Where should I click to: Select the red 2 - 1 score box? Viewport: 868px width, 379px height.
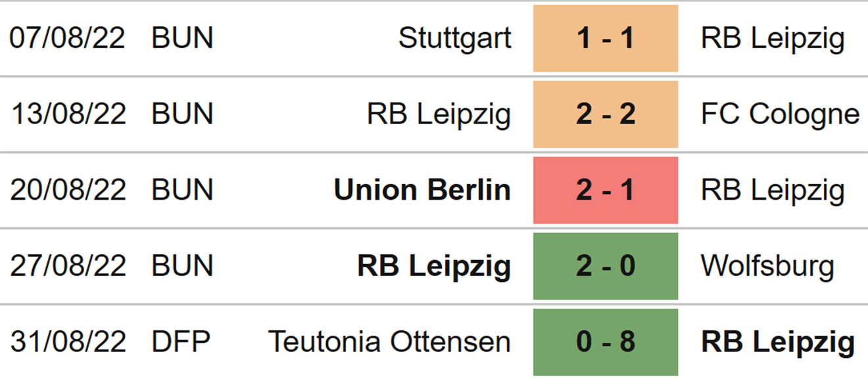tap(605, 190)
